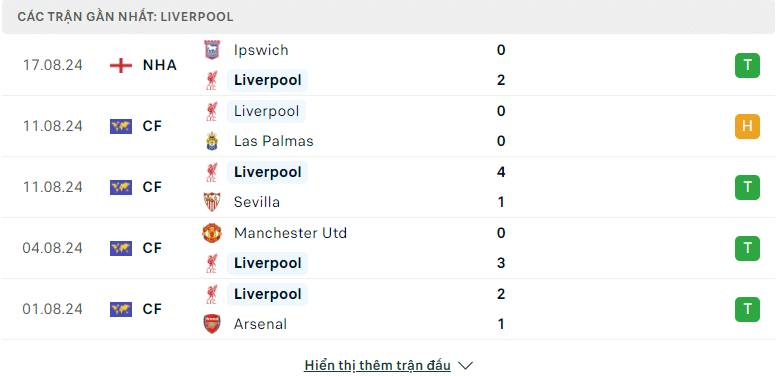783x376 pixels.
Task: Click Liverpool's score 3 against Manchester Utd
Action: [501, 263]
